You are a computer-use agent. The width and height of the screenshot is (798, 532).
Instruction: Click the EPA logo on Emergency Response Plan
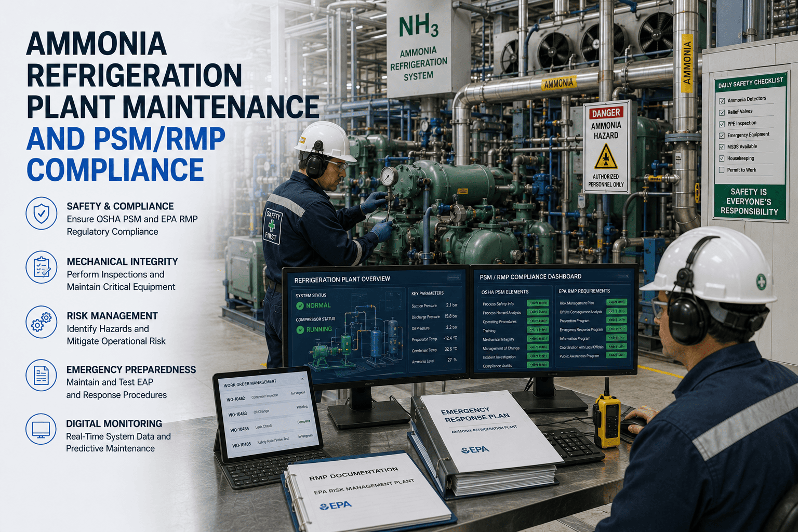click(x=475, y=450)
